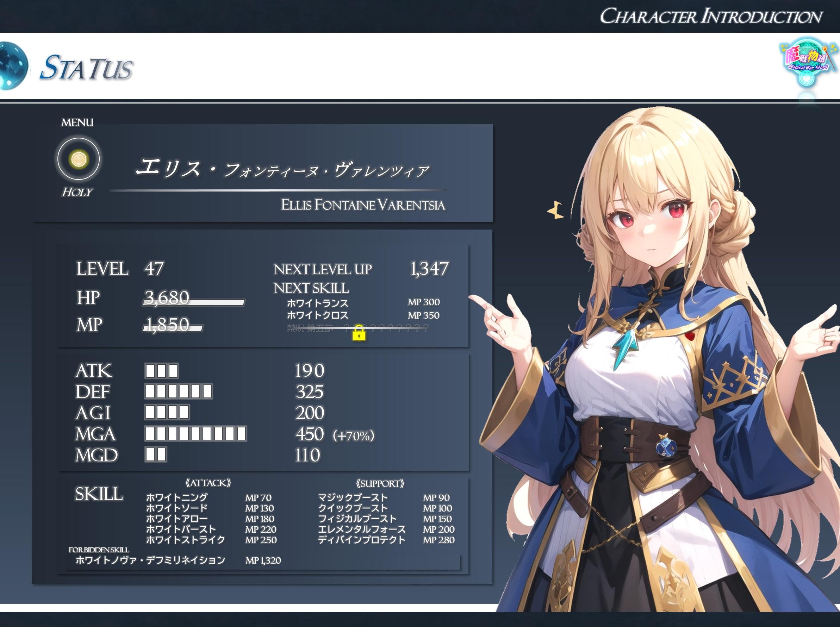Select the Status header title
The image size is (840, 627).
(86, 68)
